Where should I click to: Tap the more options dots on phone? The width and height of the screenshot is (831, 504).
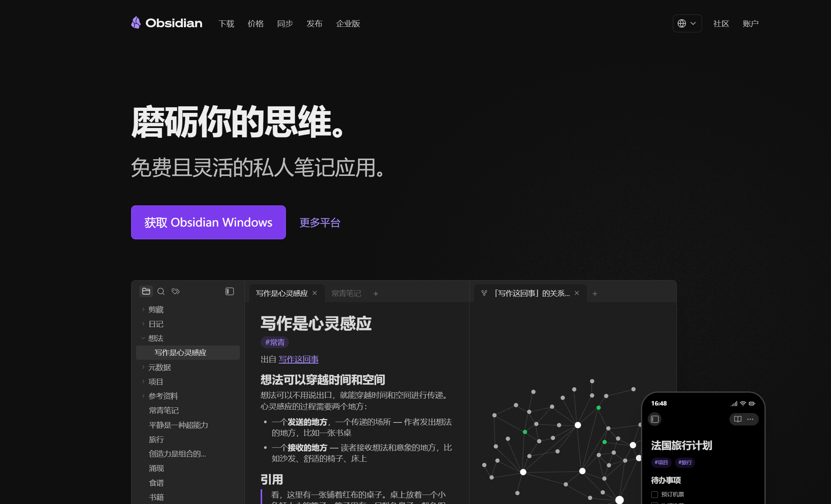click(751, 419)
